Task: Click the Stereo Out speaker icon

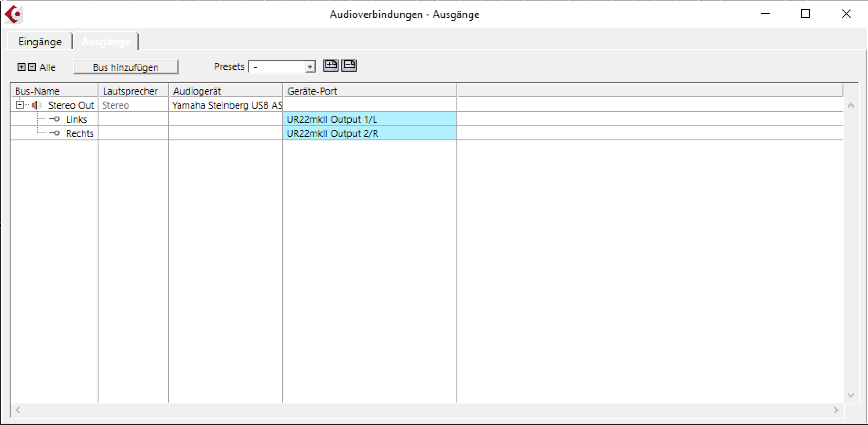Action: click(x=36, y=105)
